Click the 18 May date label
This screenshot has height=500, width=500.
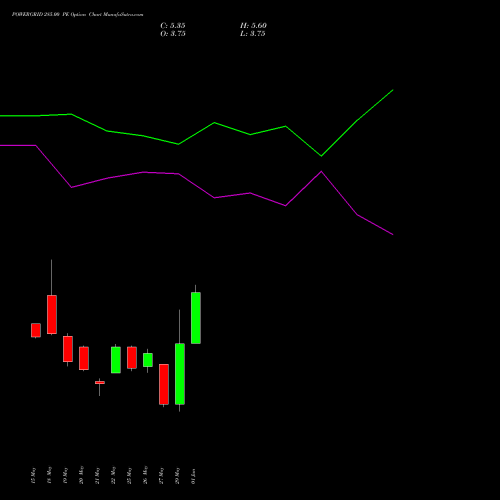(x=49, y=475)
